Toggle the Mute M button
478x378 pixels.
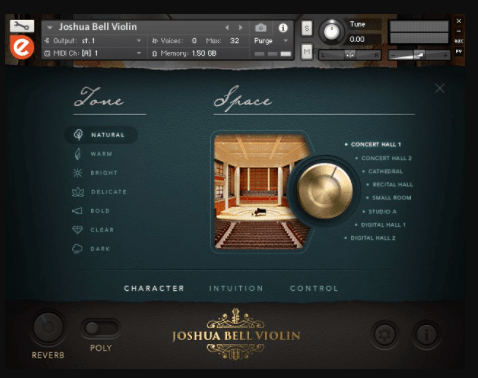(307, 51)
